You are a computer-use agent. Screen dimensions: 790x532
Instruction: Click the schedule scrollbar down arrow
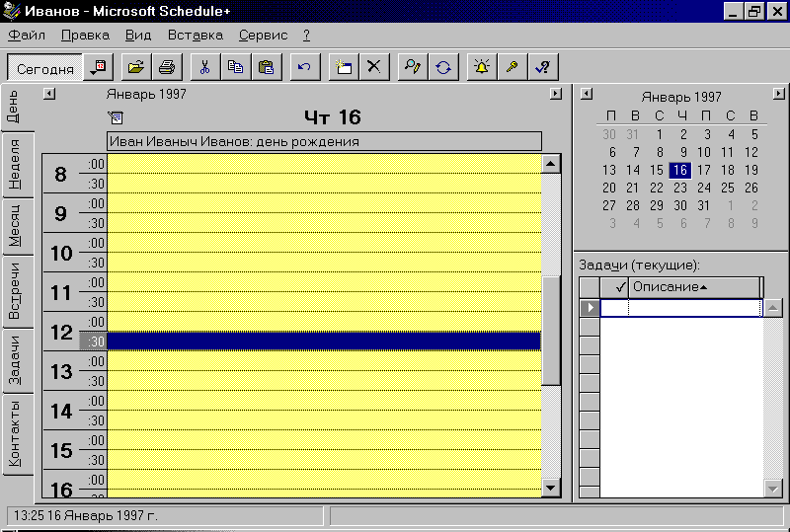pyautogui.click(x=551, y=488)
